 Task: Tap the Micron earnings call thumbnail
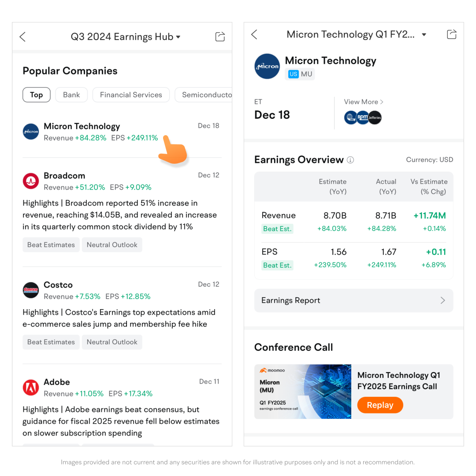click(303, 391)
